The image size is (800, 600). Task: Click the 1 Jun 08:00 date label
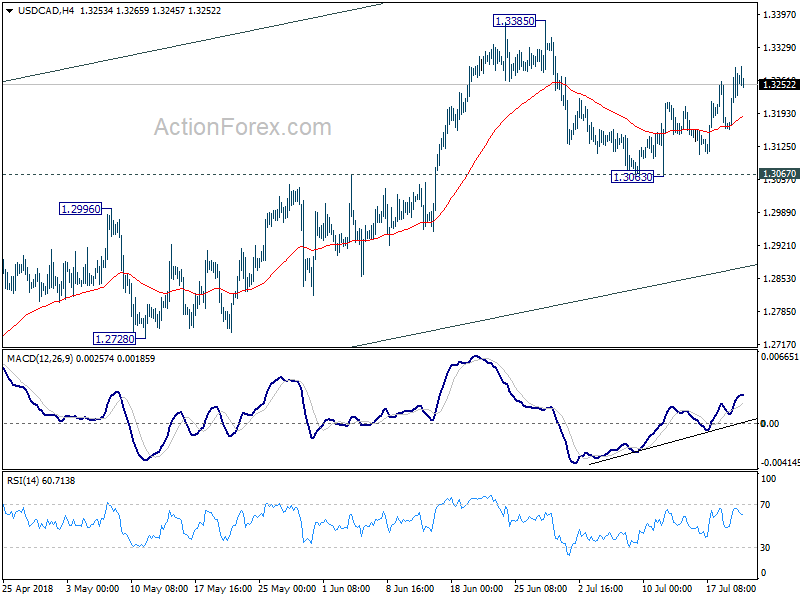[346, 589]
